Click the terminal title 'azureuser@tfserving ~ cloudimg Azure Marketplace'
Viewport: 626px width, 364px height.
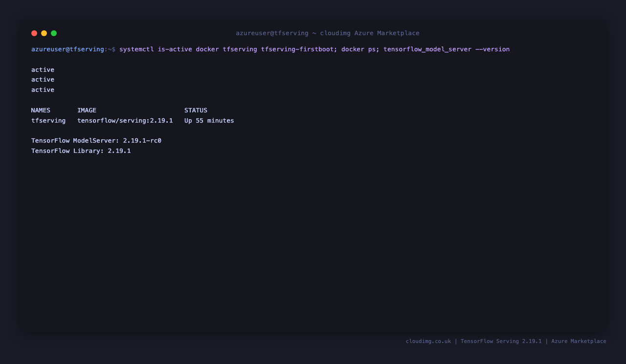328,33
